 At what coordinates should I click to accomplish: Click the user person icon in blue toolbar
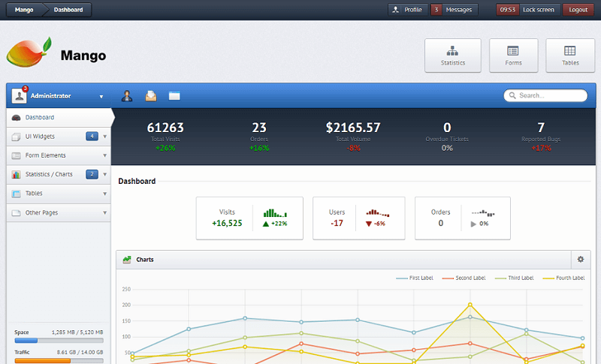pyautogui.click(x=127, y=95)
